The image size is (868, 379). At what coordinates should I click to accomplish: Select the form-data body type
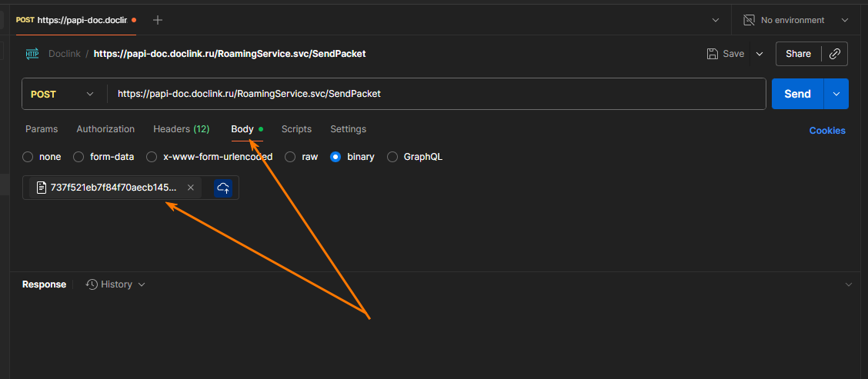pyautogui.click(x=78, y=157)
